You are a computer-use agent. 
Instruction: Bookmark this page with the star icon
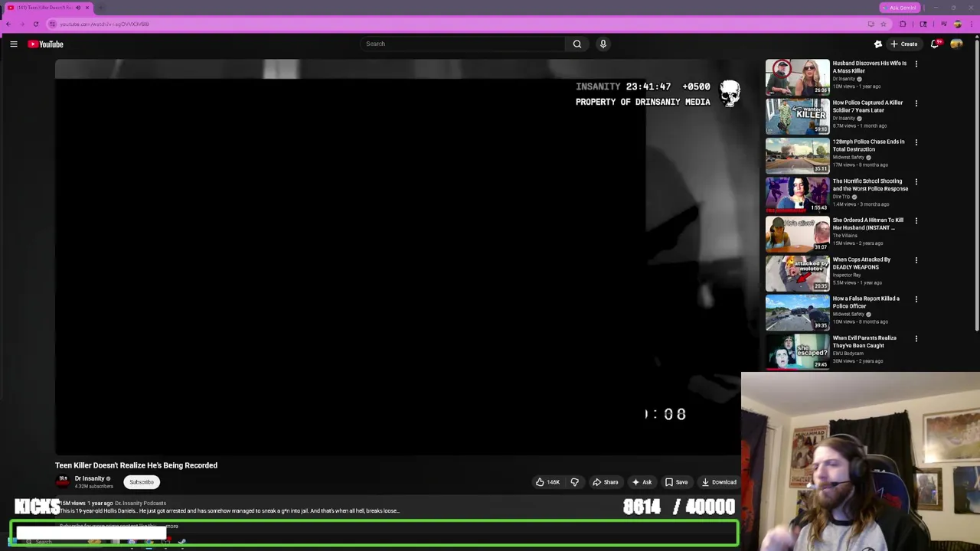[x=883, y=24]
